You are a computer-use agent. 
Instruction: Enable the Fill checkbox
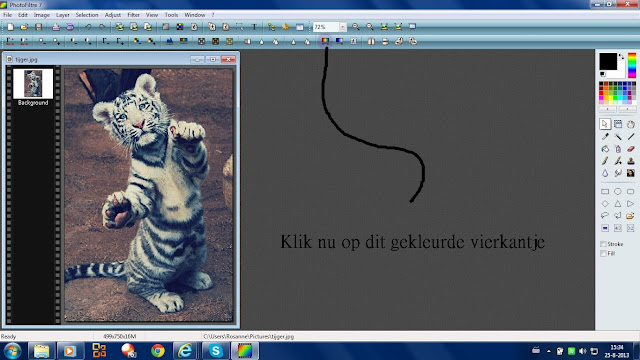click(603, 253)
